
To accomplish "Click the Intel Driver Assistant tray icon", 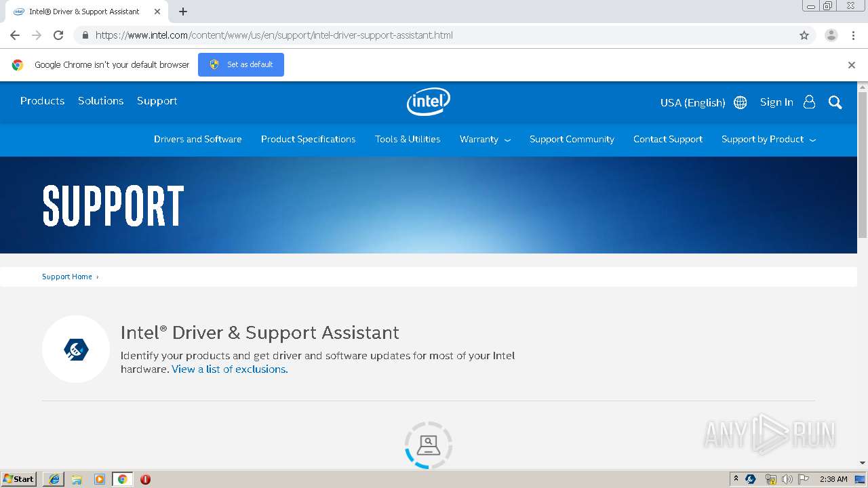I will pyautogui.click(x=751, y=479).
